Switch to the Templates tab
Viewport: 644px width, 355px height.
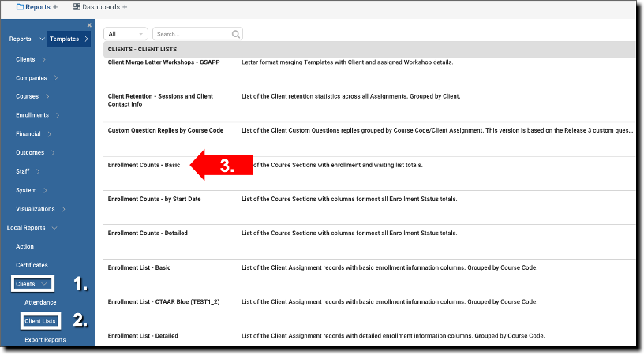point(69,39)
